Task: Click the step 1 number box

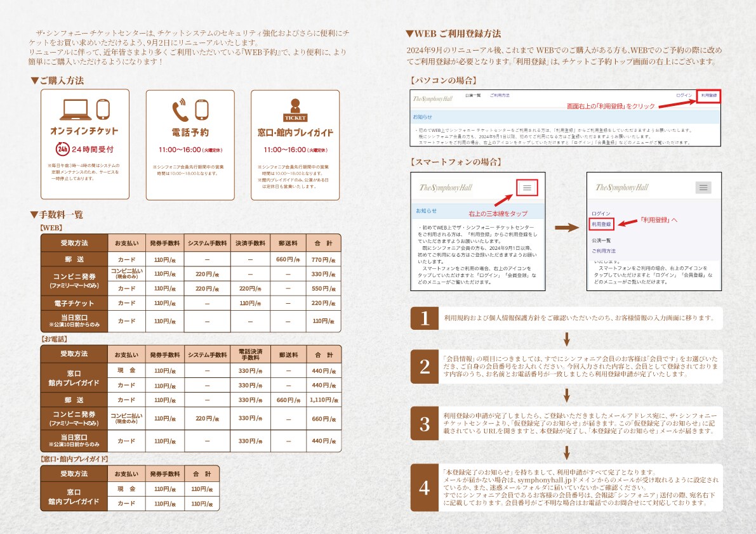Action: (x=424, y=318)
